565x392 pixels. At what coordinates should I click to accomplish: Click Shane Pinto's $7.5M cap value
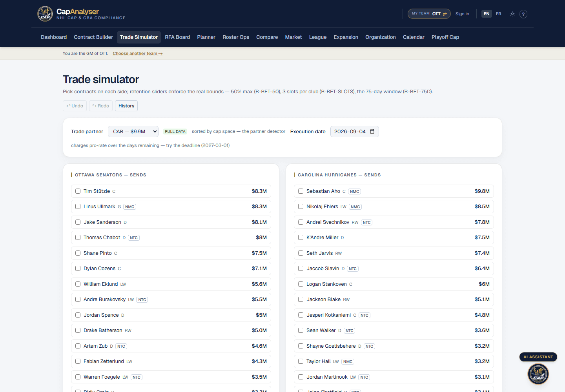[x=259, y=253]
